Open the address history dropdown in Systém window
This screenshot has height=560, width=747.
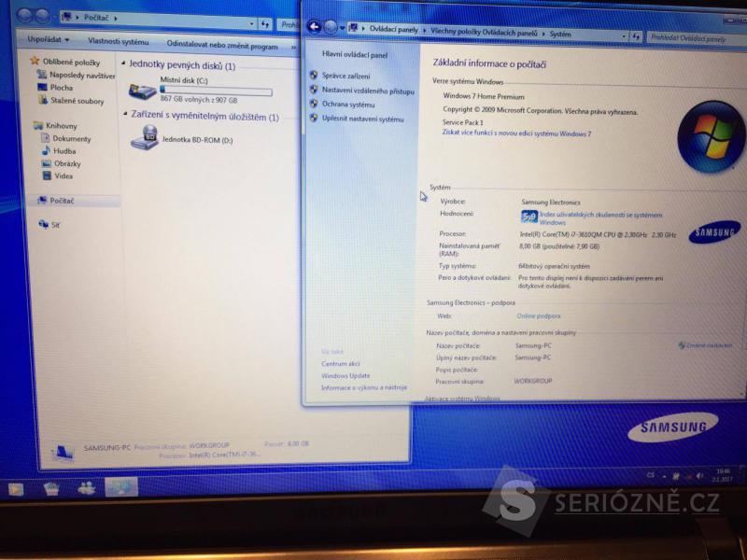click(x=624, y=35)
